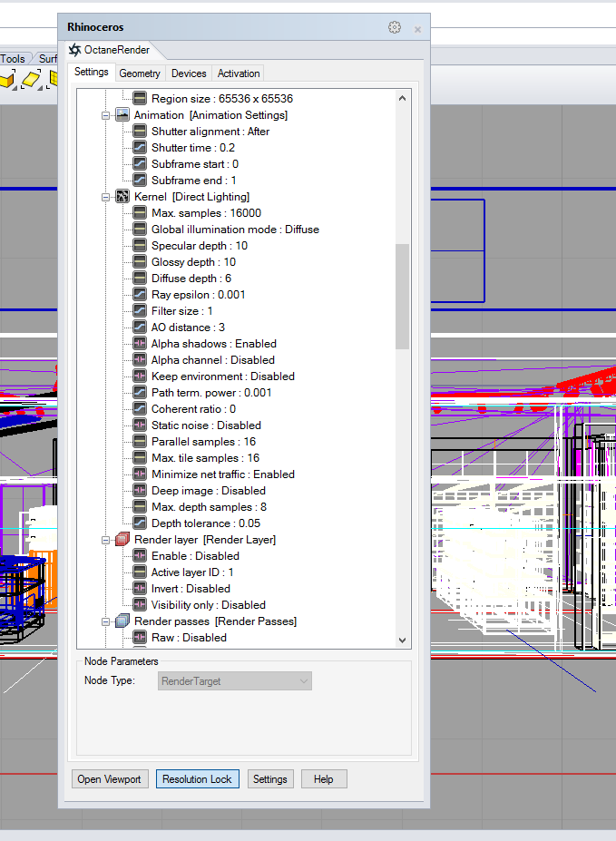Click the bottom Settings button

[x=270, y=778]
